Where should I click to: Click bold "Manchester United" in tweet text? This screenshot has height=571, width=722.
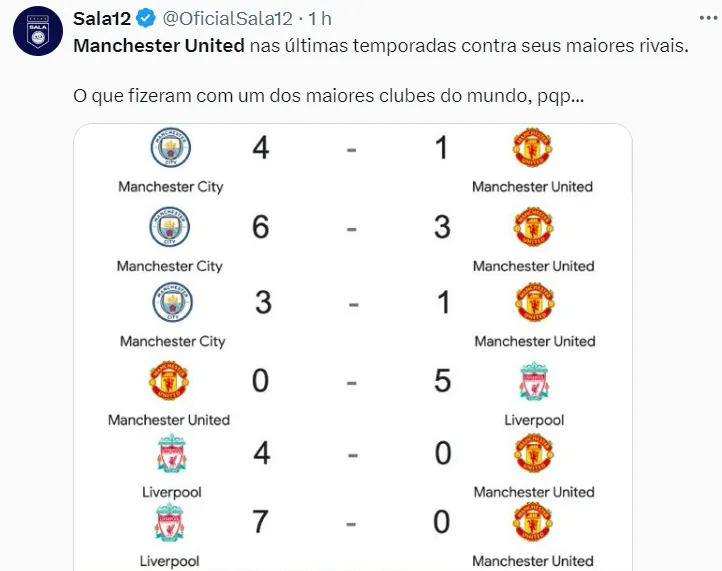point(159,46)
